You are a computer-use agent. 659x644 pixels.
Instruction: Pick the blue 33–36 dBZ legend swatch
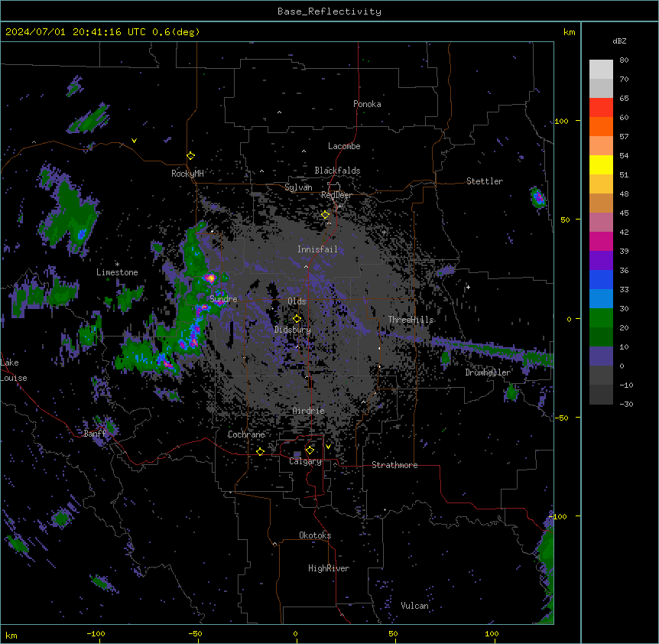601,279
